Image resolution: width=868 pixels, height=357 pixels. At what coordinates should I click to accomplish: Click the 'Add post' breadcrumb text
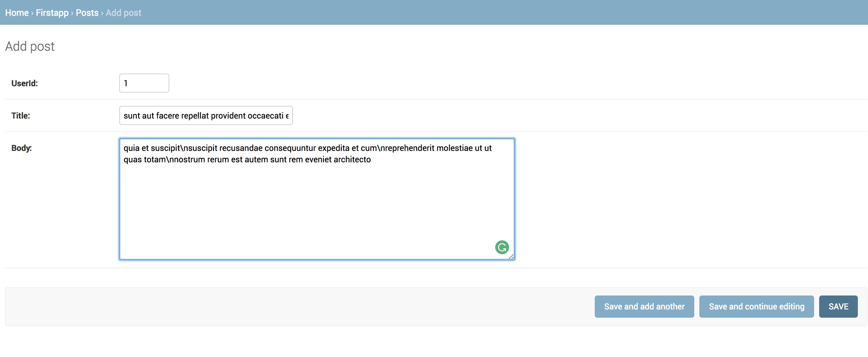(x=123, y=13)
